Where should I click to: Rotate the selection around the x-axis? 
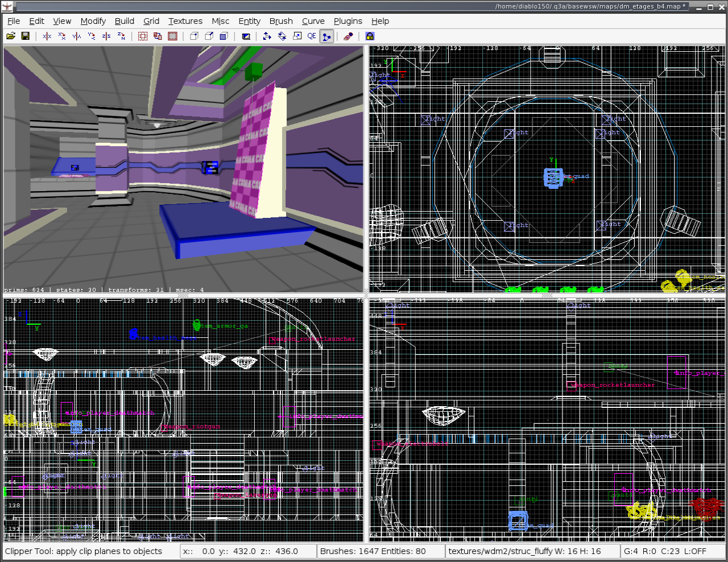(62, 36)
